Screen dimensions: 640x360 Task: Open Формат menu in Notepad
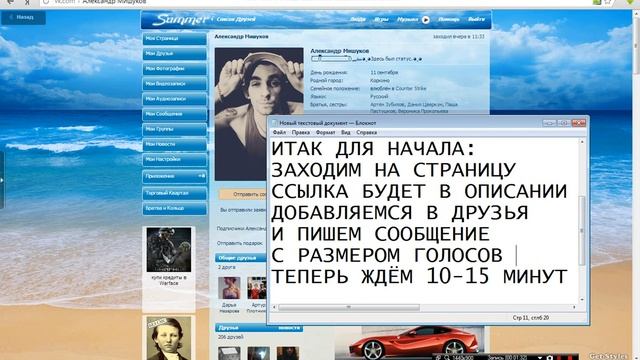click(x=325, y=132)
